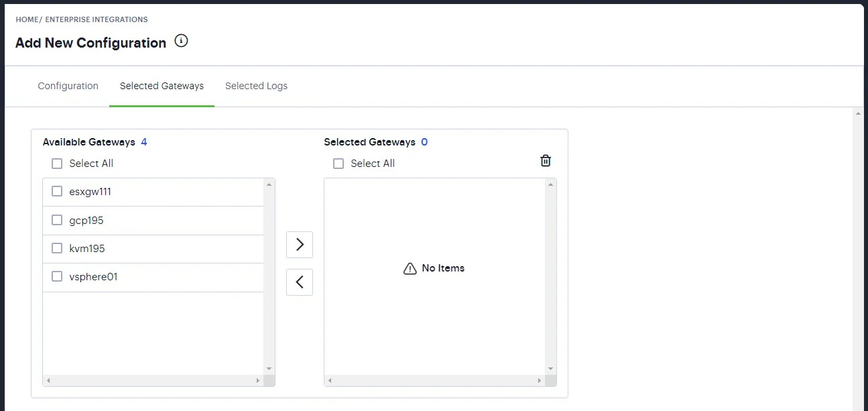
Task: Click the Available Gateways count 4
Action: point(144,142)
